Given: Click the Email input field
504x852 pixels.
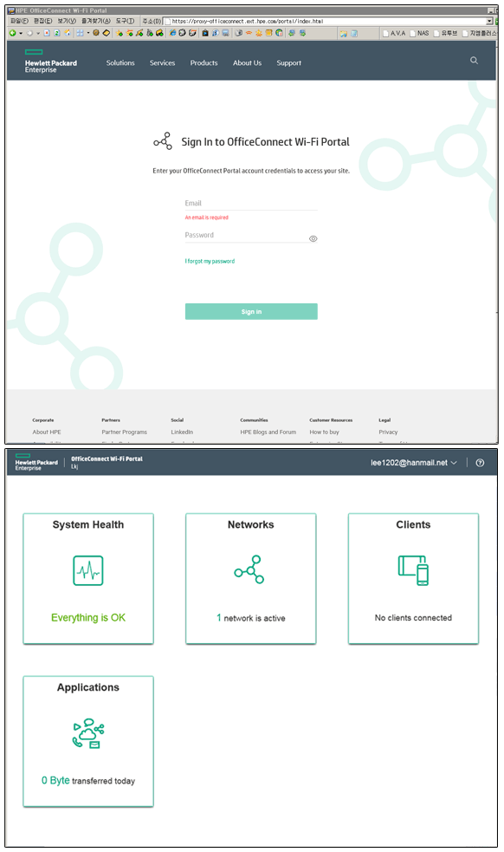Looking at the screenshot, I should pos(251,203).
